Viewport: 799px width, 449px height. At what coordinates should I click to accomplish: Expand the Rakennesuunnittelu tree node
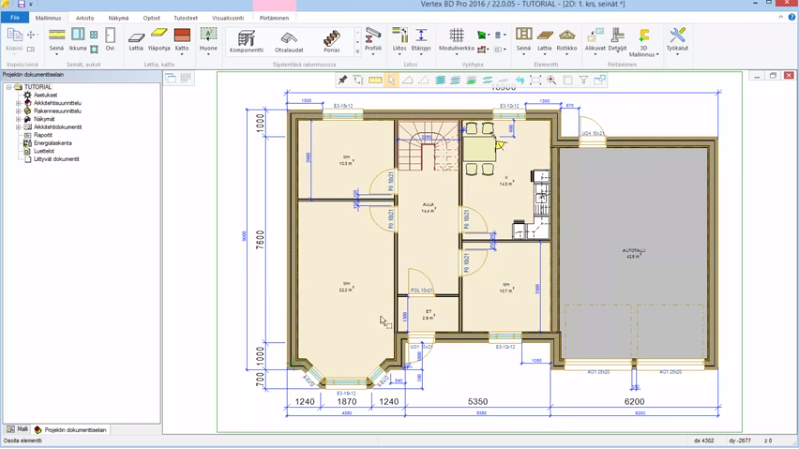click(18, 110)
